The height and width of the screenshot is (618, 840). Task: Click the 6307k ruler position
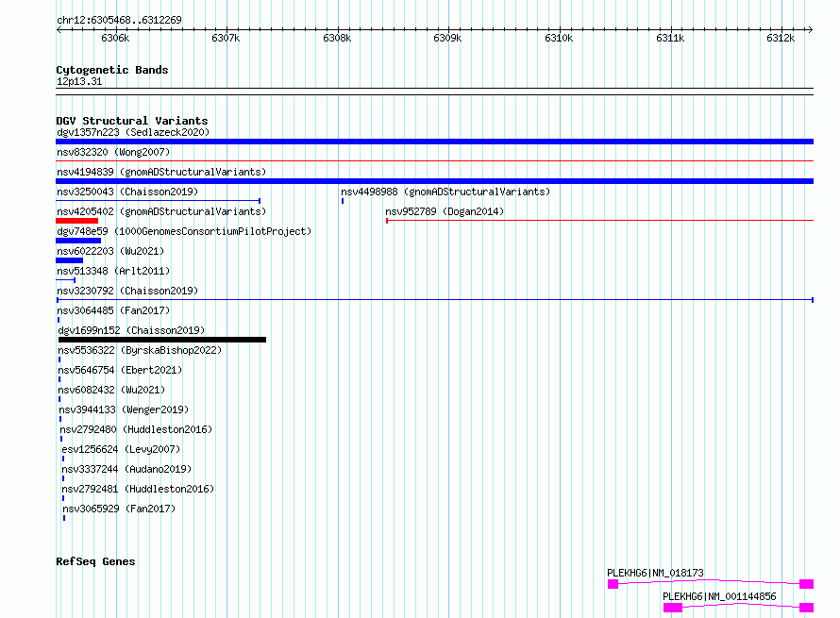tap(226, 38)
